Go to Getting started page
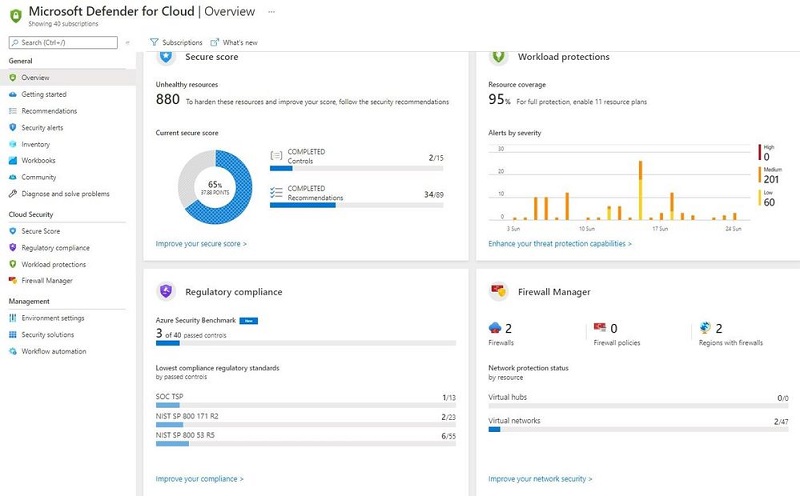 (44, 94)
